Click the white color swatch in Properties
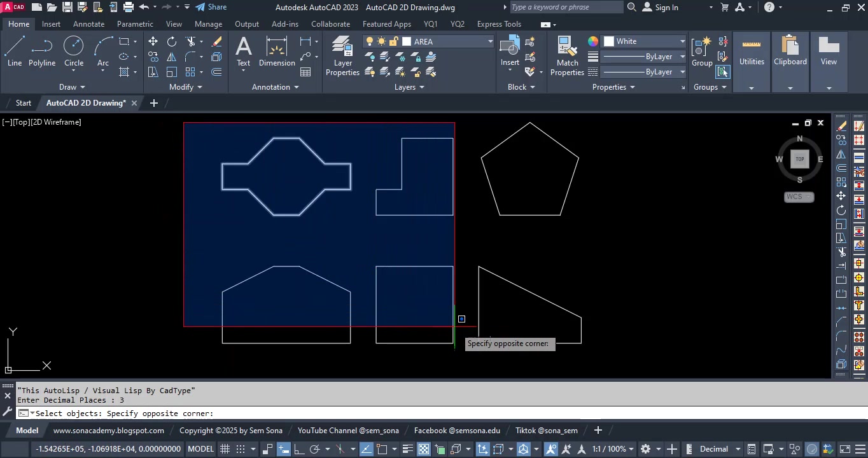Image resolution: width=868 pixels, height=458 pixels. [x=609, y=41]
